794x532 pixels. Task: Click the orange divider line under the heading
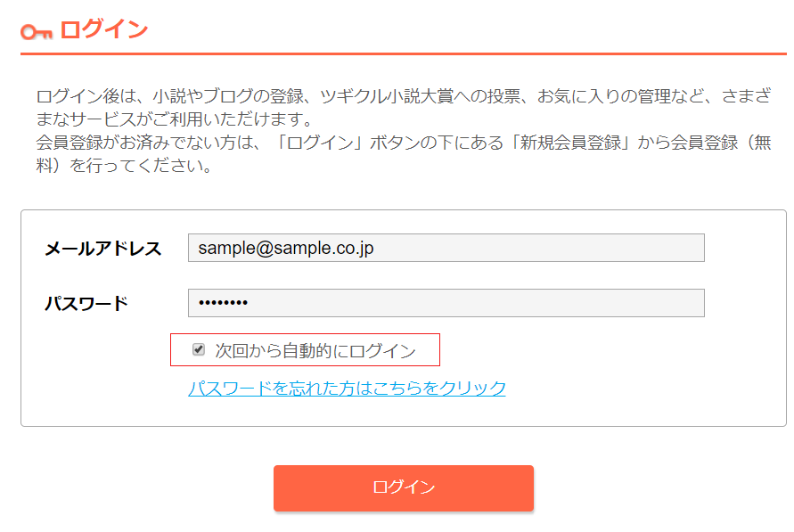(x=404, y=53)
